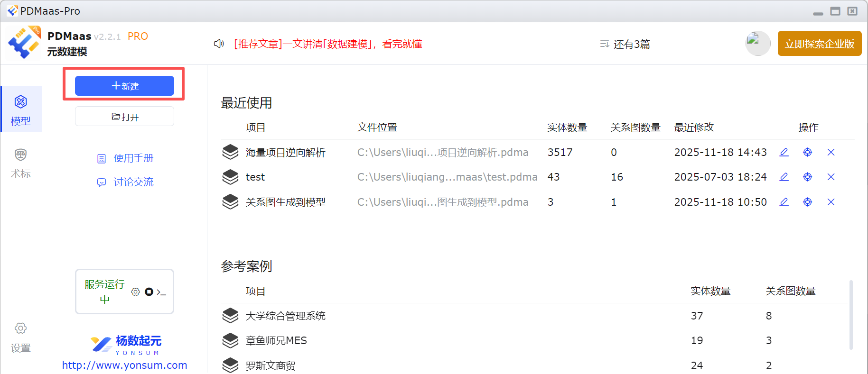Screen dimensions: 868x374
Task: Switch to the 模型 sidebar tab
Action: [x=21, y=110]
